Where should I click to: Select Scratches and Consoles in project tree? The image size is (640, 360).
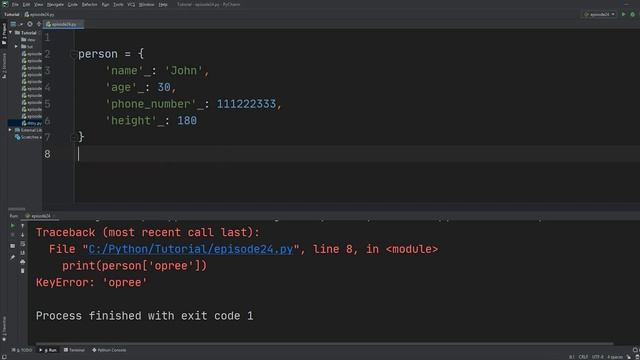(x=29, y=137)
